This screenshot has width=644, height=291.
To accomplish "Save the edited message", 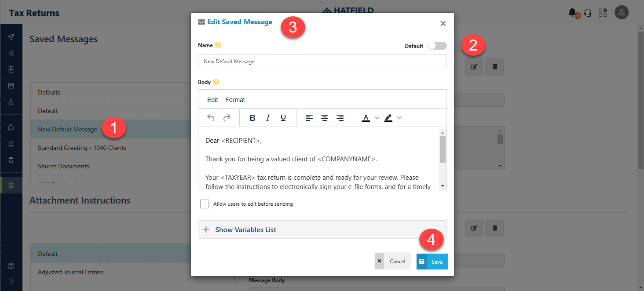I will coord(432,262).
